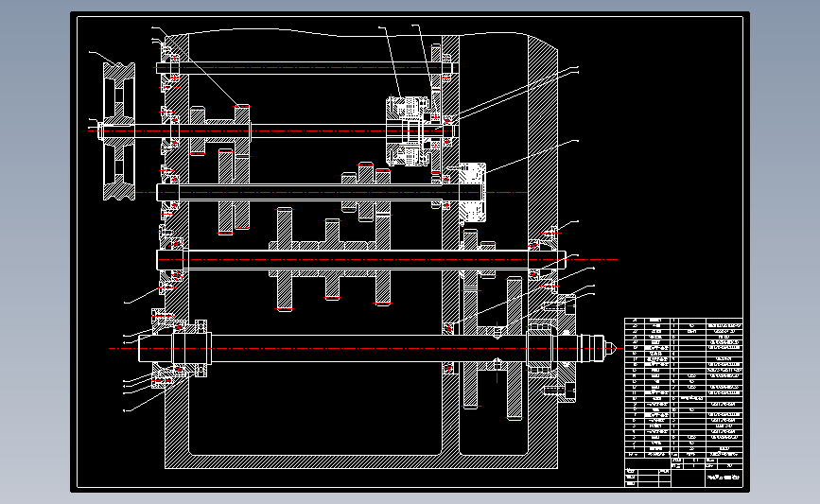820x504 pixels.
Task: Click the V-belt pulley on the input shaft
Action: tap(119, 130)
